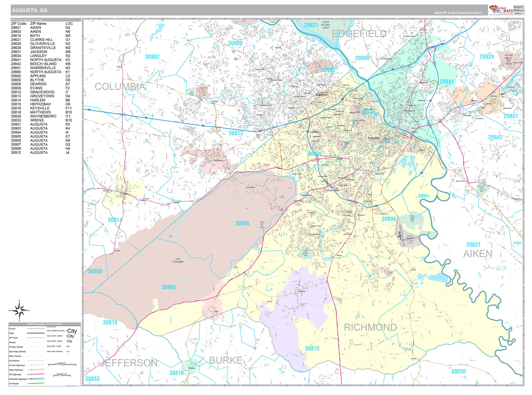Click the blue ZIP Code line swatch in legend
This screenshot has height=395, width=532.
tap(36, 338)
